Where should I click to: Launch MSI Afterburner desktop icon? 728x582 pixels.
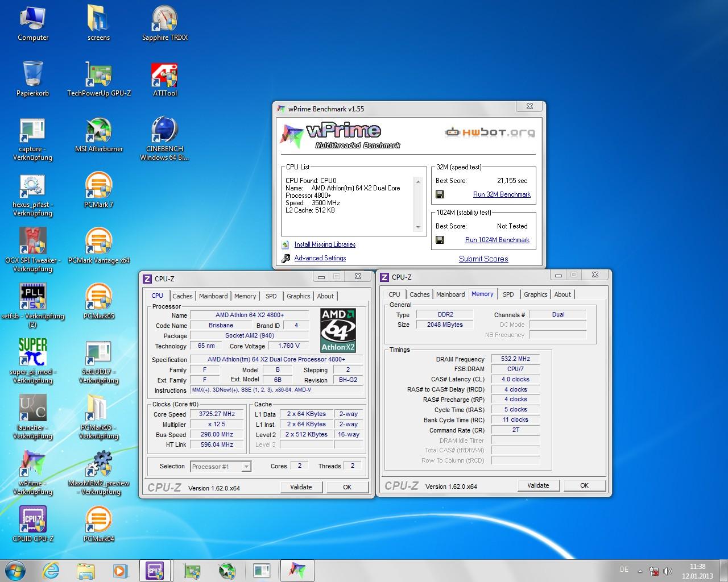click(99, 135)
